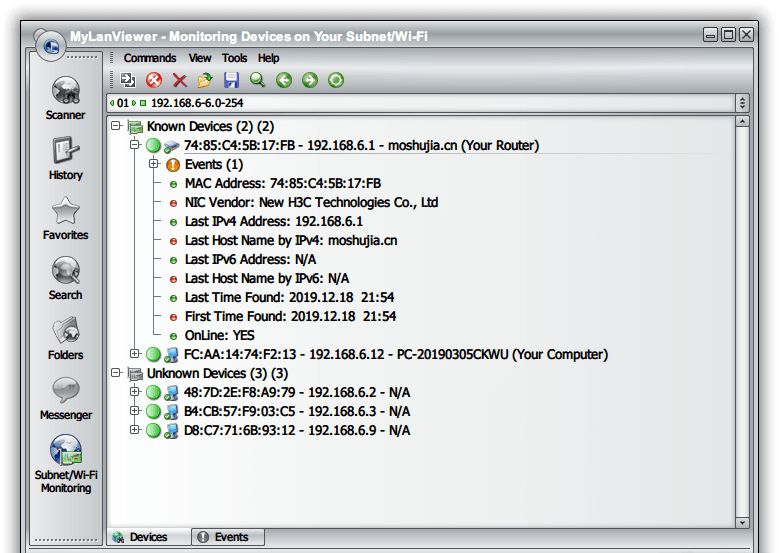
Task: Click the red circle stop toolbar icon
Action: pyautogui.click(x=154, y=80)
